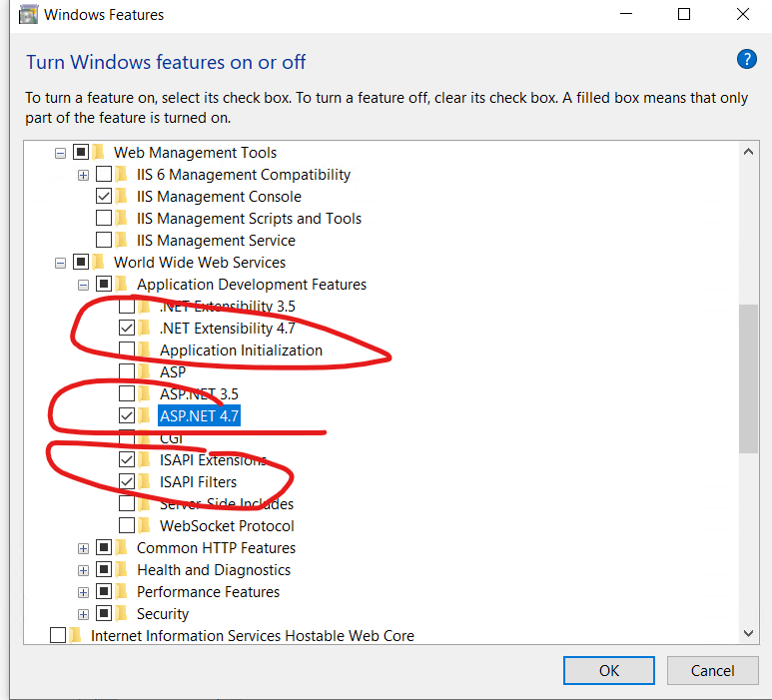Collapse the Application Development Features node
The width and height of the screenshot is (772, 700).
click(83, 285)
